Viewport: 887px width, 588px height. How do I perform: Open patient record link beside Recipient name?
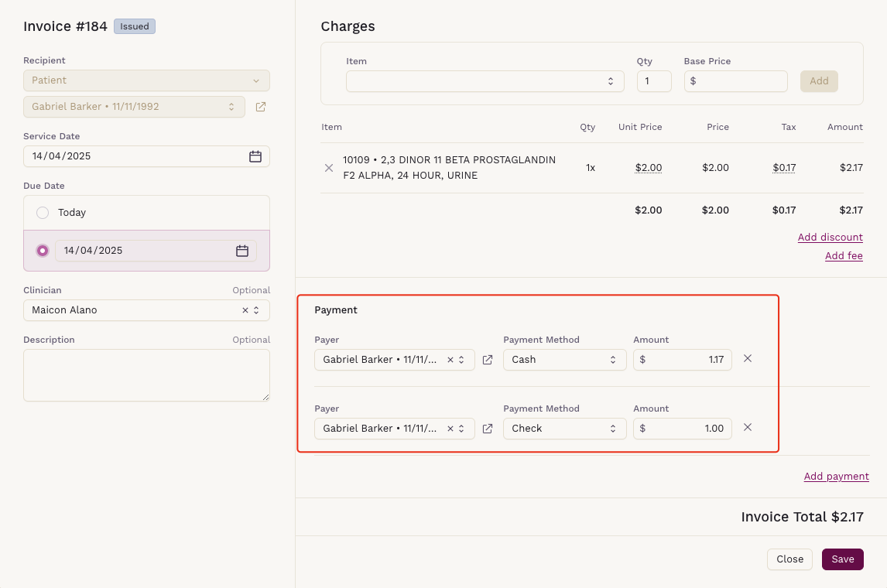[x=261, y=107]
